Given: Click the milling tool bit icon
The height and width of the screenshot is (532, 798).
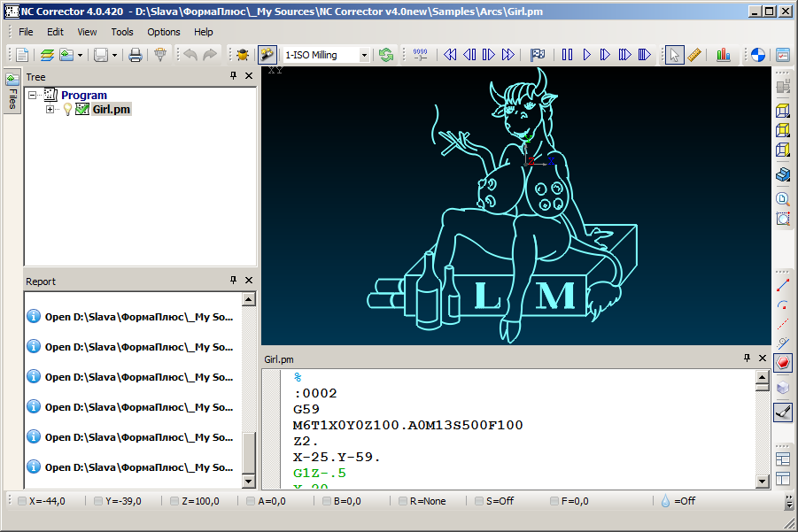Looking at the screenshot, I should pyautogui.click(x=160, y=54).
